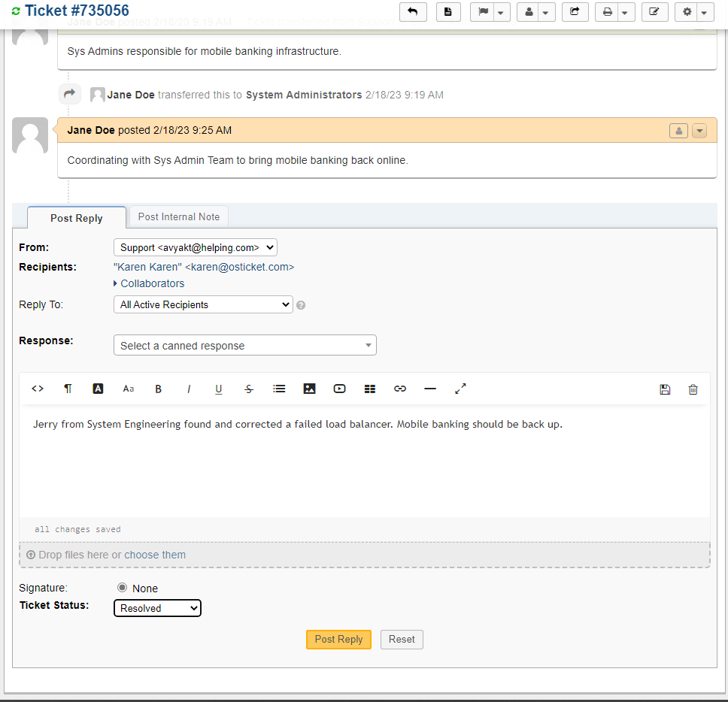Expand the Collaborators section under Recipients

(151, 283)
